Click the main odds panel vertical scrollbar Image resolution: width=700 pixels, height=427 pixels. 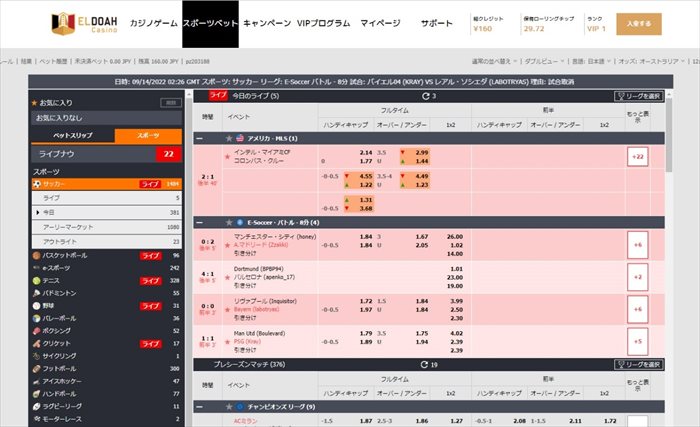pos(669,134)
